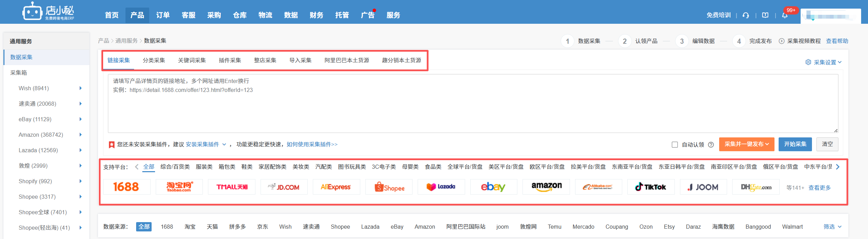Expand the Shopee全球 (7401) collection box

(80, 212)
